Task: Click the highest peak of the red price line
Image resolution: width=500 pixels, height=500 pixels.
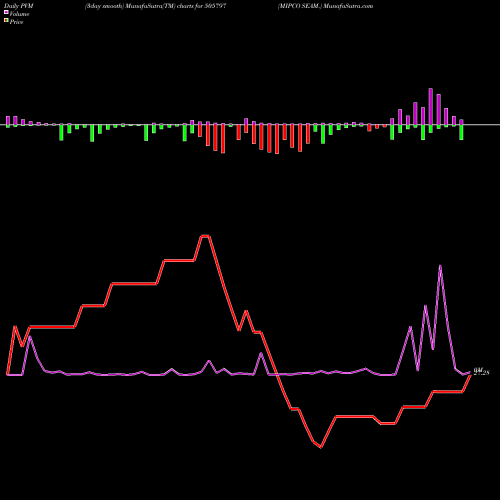Action: click(205, 236)
